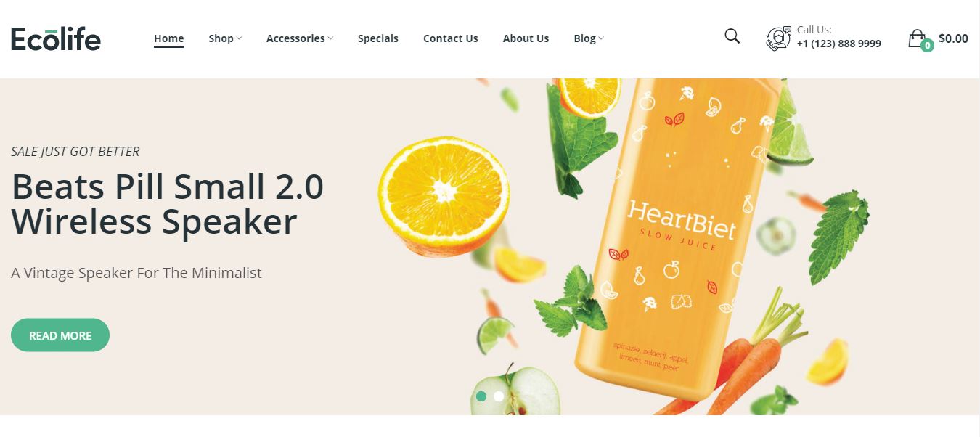Click the +1 (123) 888 9999 phone number
This screenshot has height=437, width=980.
839,44
